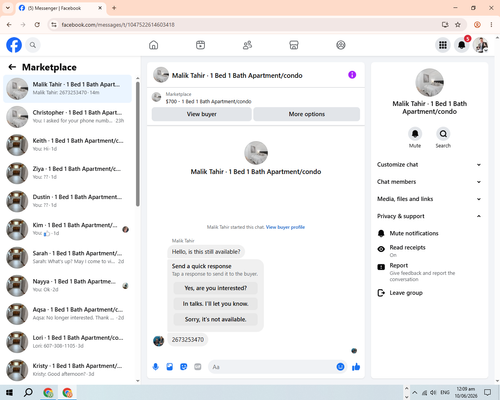Open the GIF picker icon
500x400 pixels.
pos(198,367)
